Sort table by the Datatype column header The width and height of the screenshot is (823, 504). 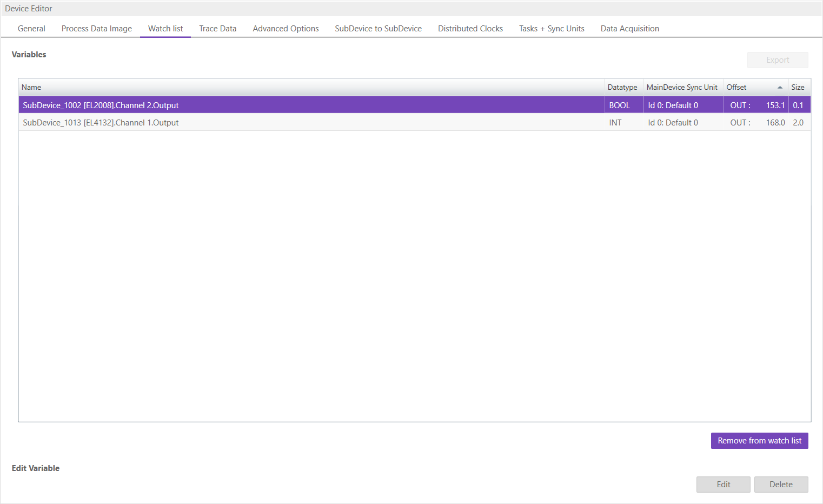[x=622, y=87]
